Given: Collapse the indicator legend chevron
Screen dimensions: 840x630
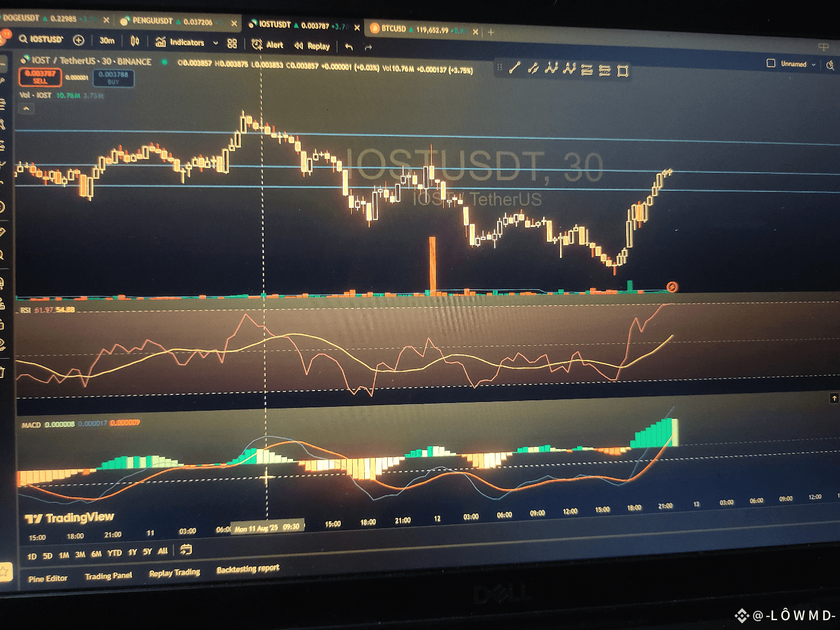Looking at the screenshot, I should (x=26, y=109).
